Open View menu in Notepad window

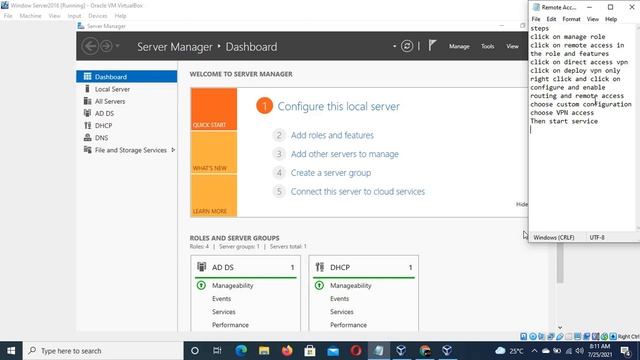pyautogui.click(x=593, y=19)
